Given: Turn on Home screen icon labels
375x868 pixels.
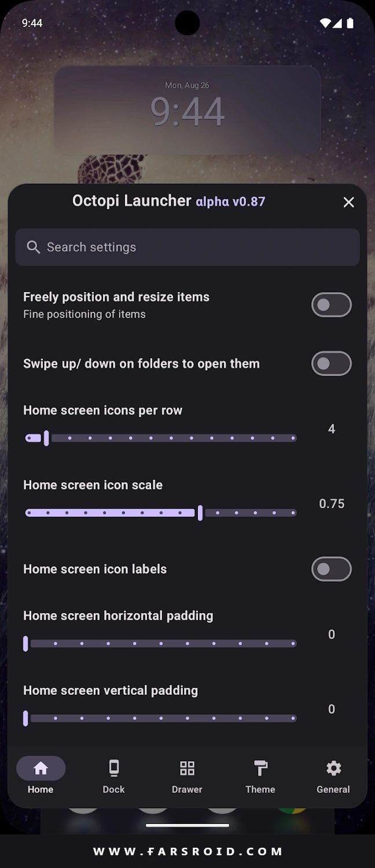Looking at the screenshot, I should click(x=332, y=569).
